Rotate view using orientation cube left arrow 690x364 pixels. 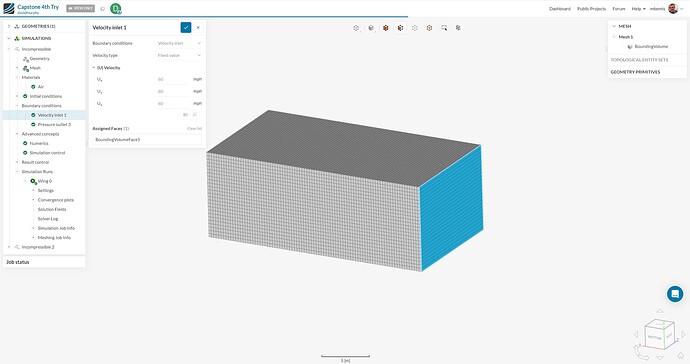coord(636,335)
